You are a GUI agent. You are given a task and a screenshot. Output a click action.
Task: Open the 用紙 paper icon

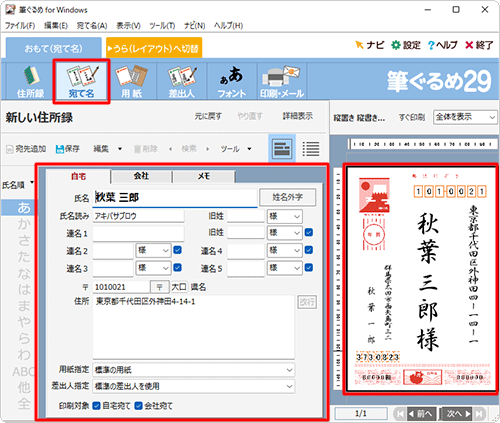[x=131, y=81]
